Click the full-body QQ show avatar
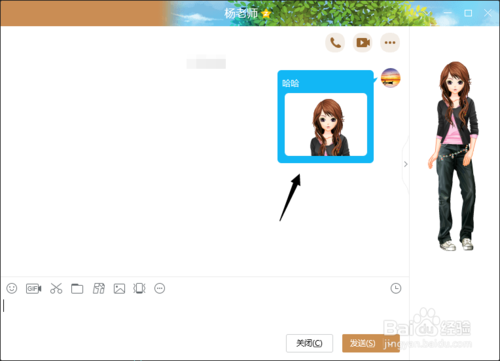 (455, 156)
